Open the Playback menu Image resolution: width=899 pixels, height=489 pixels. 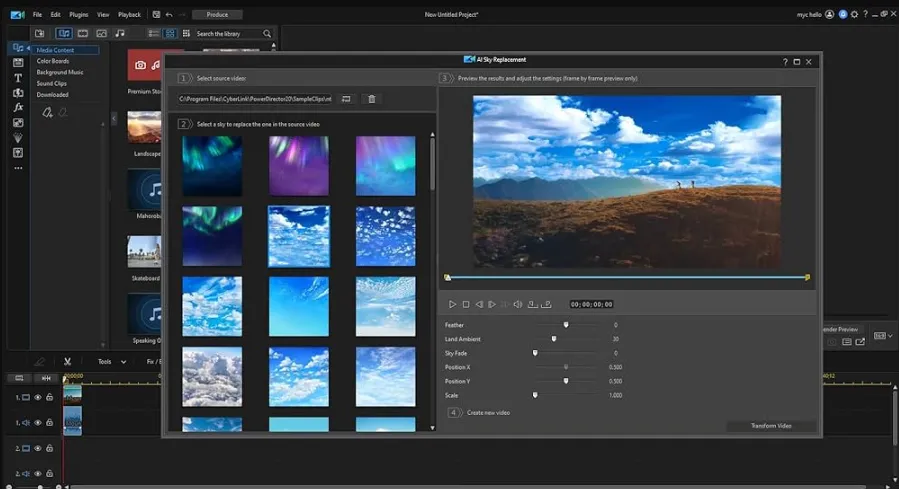pos(129,15)
